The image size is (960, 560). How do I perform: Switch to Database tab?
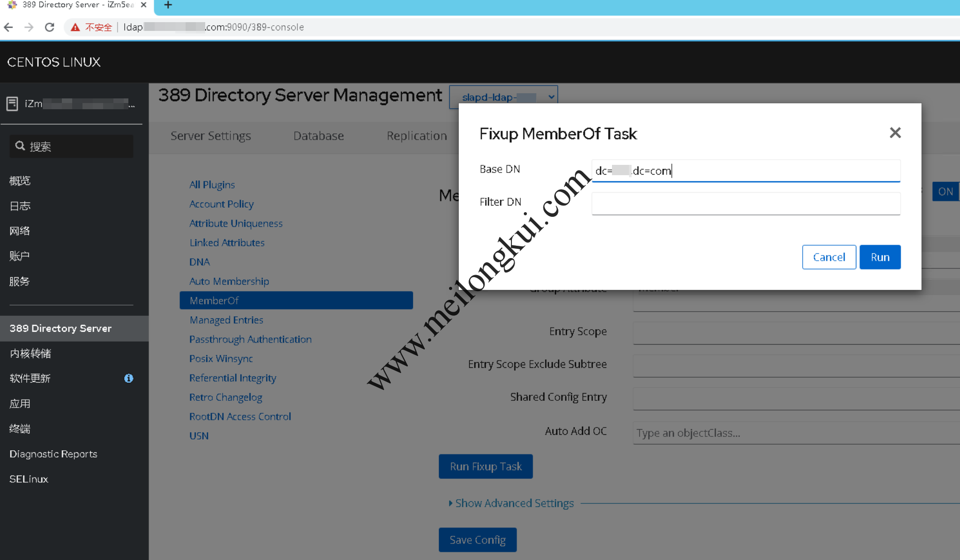318,136
